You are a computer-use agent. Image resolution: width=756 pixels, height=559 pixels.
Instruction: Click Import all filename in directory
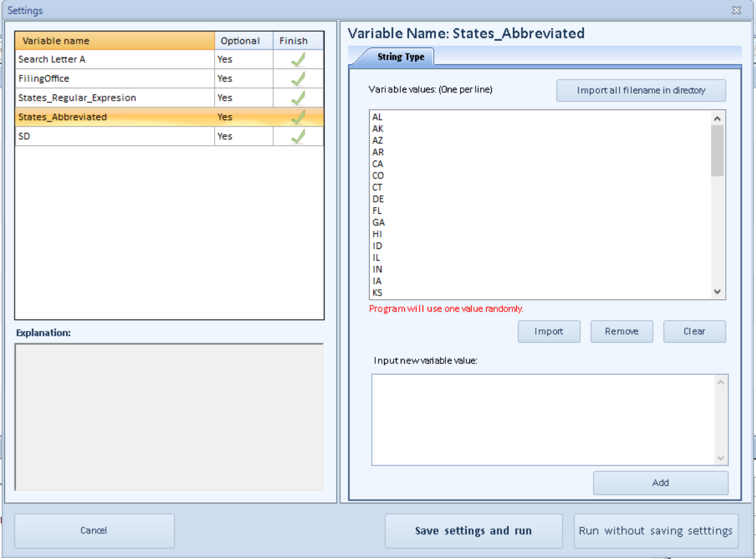[x=641, y=90]
